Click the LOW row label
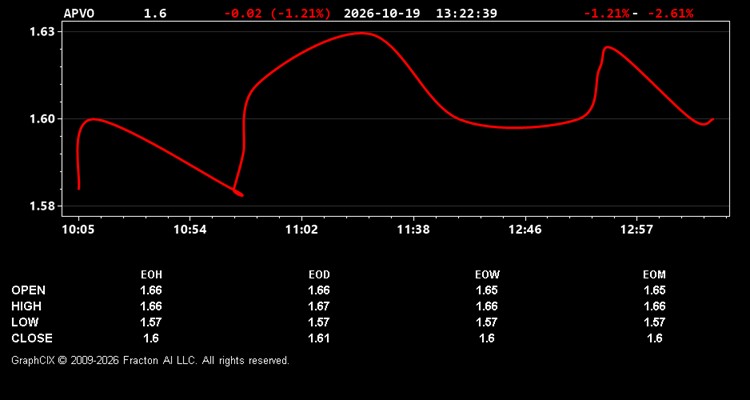Screen dimensions: 750x400 pyautogui.click(x=25, y=322)
